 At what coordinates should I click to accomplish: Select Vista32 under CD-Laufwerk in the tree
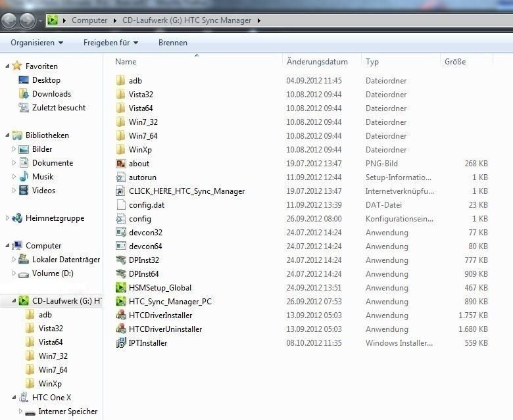51,329
